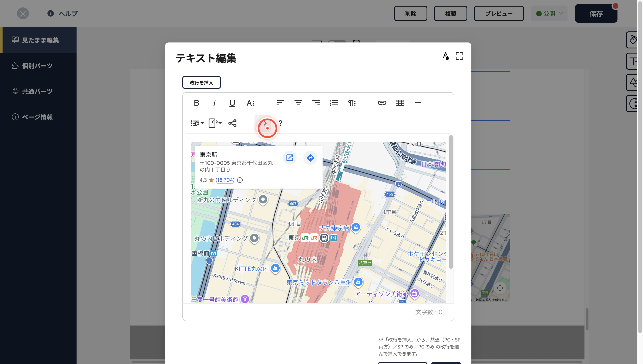This screenshot has height=364, width=643.
Task: Click the Tokyo station train icon on map
Action: pos(324,238)
